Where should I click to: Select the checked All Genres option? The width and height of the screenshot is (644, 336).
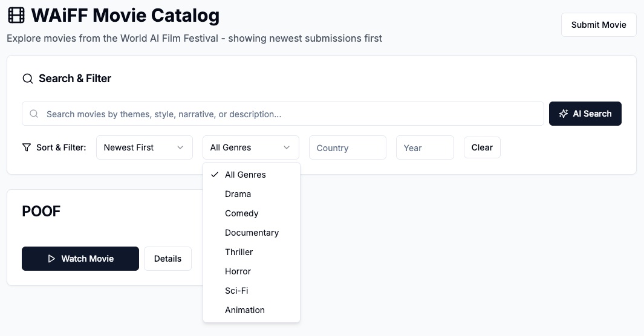coord(246,175)
